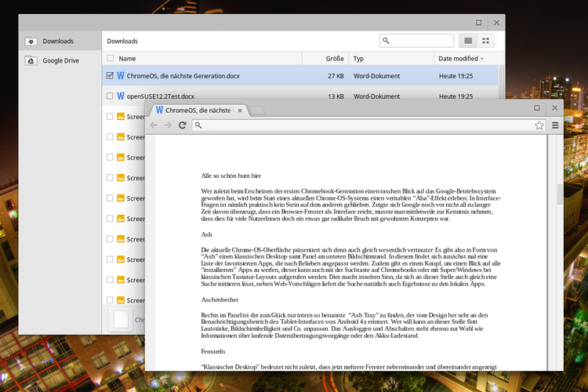Image resolution: width=588 pixels, height=392 pixels.
Task: Sort files by Date modified column
Action: 459,59
